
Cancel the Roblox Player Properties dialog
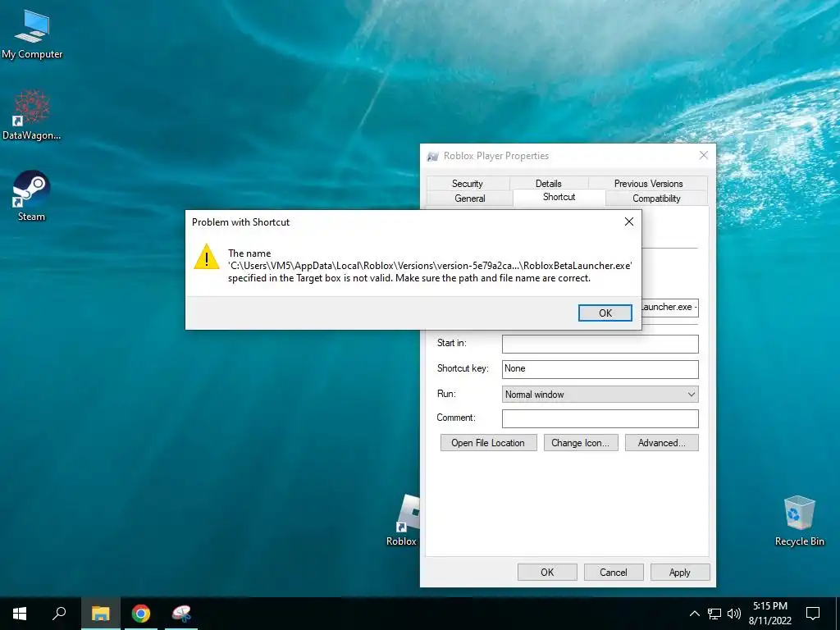coord(614,572)
